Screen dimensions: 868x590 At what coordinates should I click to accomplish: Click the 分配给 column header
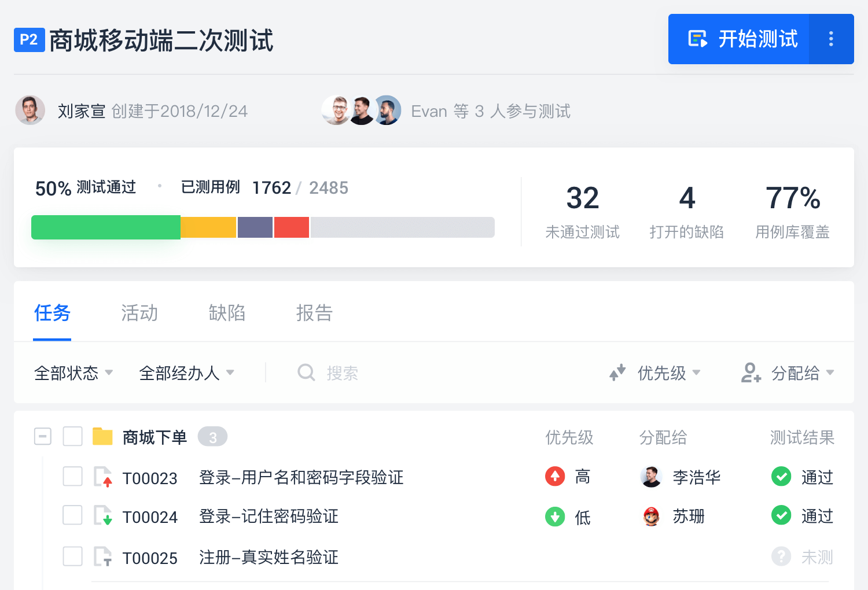point(663,437)
